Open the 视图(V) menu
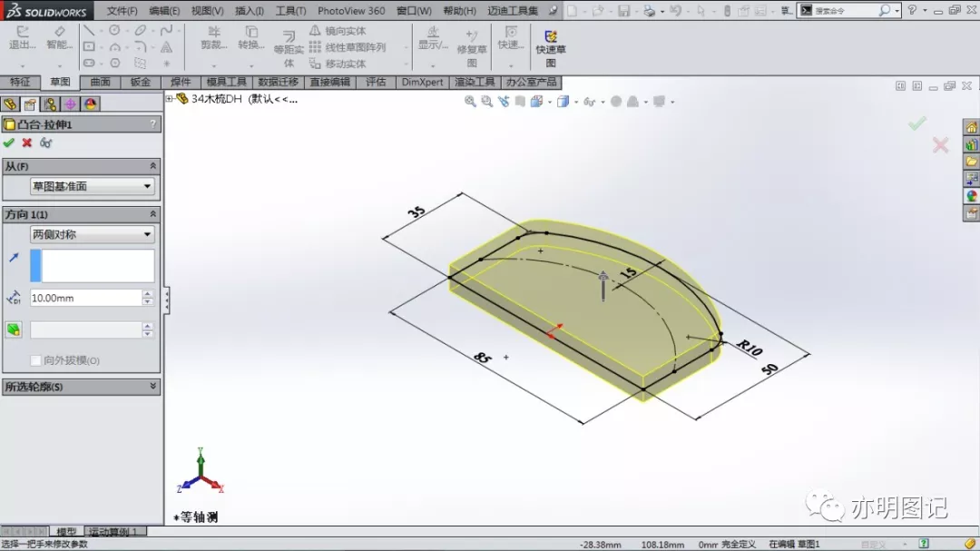 (x=208, y=11)
